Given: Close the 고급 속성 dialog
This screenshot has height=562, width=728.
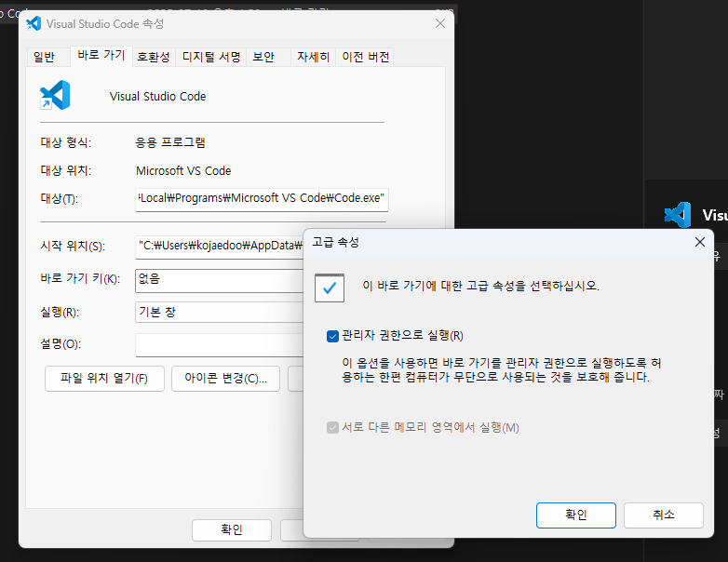Looking at the screenshot, I should click(700, 242).
